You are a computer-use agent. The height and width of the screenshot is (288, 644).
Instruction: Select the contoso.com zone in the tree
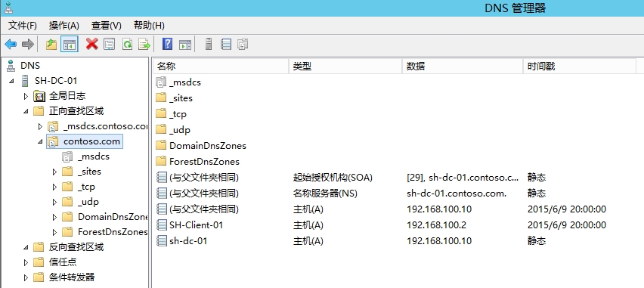91,141
